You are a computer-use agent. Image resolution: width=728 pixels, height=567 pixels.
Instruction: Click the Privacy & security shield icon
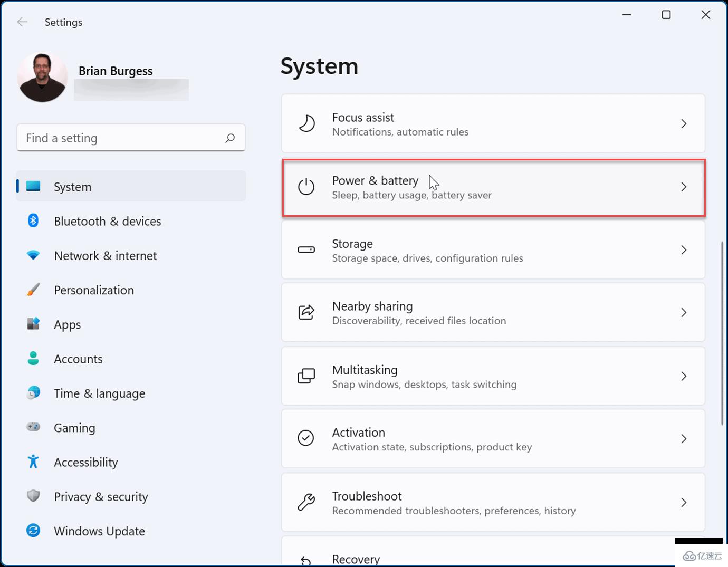pyautogui.click(x=33, y=496)
